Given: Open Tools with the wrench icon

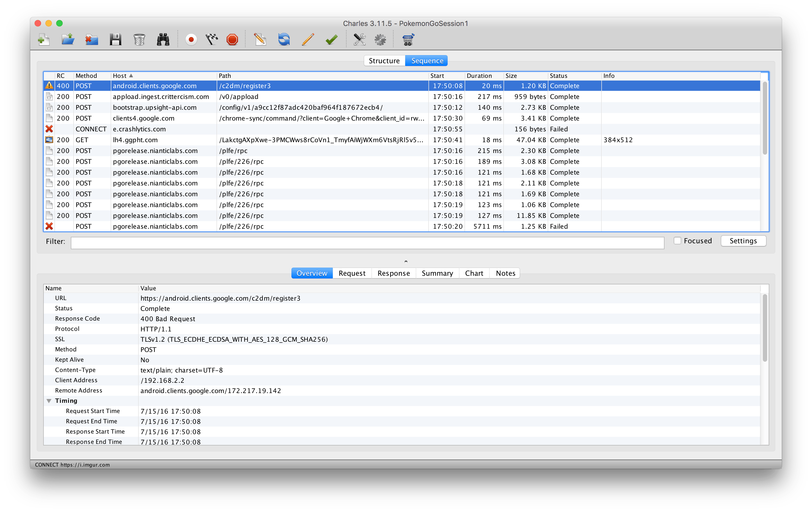Looking at the screenshot, I should (x=360, y=39).
